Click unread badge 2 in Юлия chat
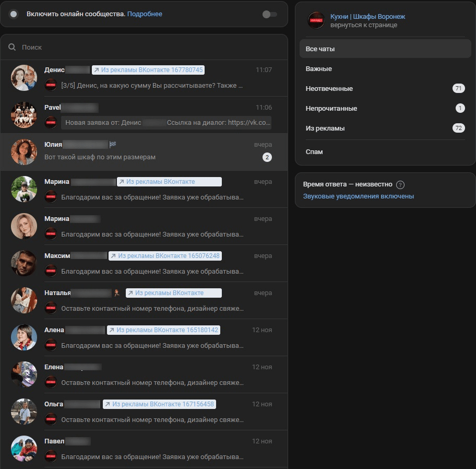Image resolution: width=476 pixels, height=469 pixels. click(x=267, y=157)
